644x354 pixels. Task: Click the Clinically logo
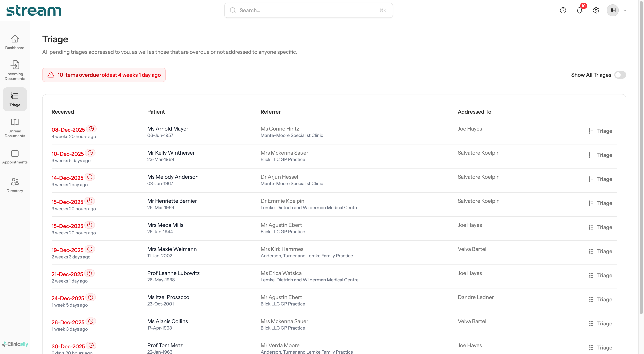tap(15, 344)
